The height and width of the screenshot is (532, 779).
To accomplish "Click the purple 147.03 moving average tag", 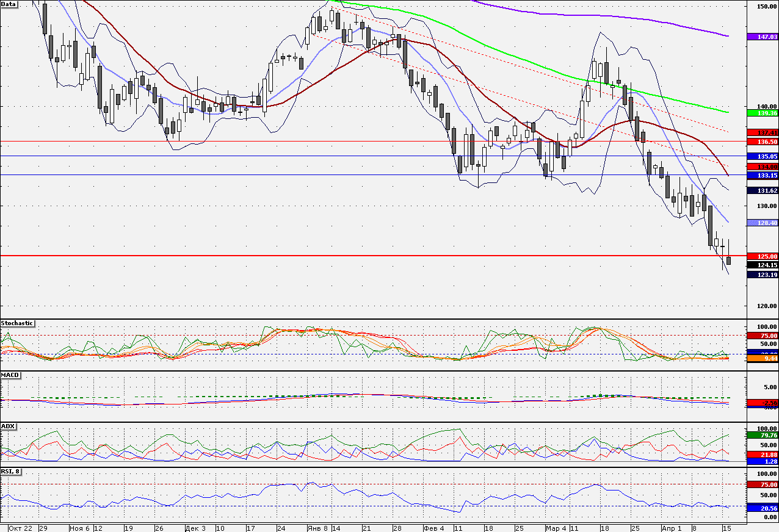I will point(762,37).
